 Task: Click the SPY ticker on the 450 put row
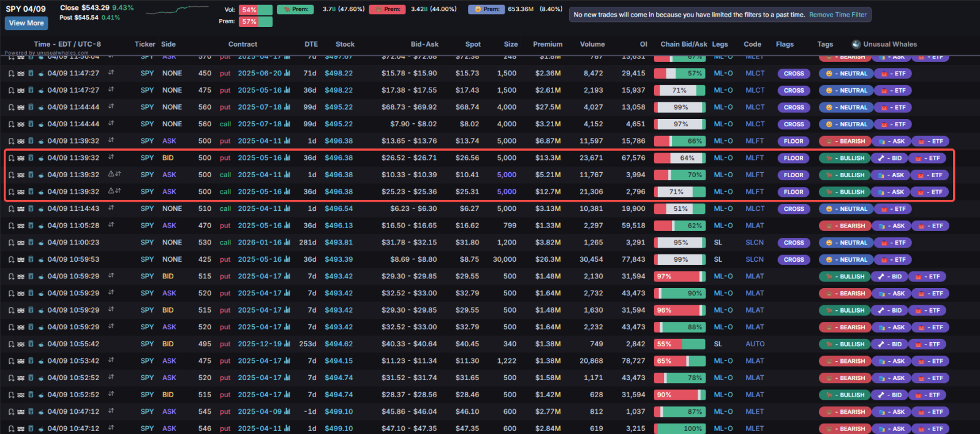pyautogui.click(x=147, y=74)
